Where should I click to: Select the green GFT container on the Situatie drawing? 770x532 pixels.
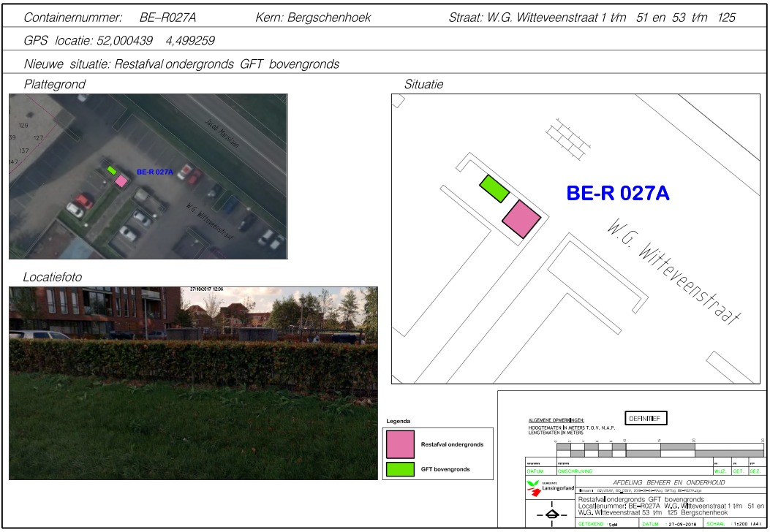click(494, 189)
